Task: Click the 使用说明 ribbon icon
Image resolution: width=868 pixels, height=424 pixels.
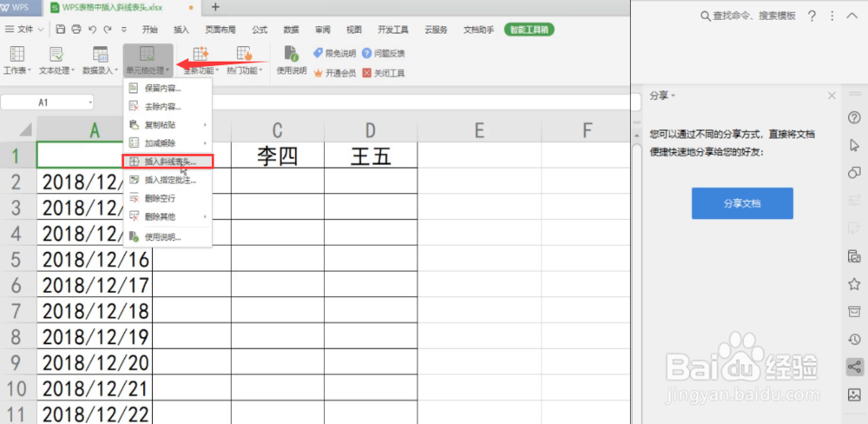Action: 291,61
